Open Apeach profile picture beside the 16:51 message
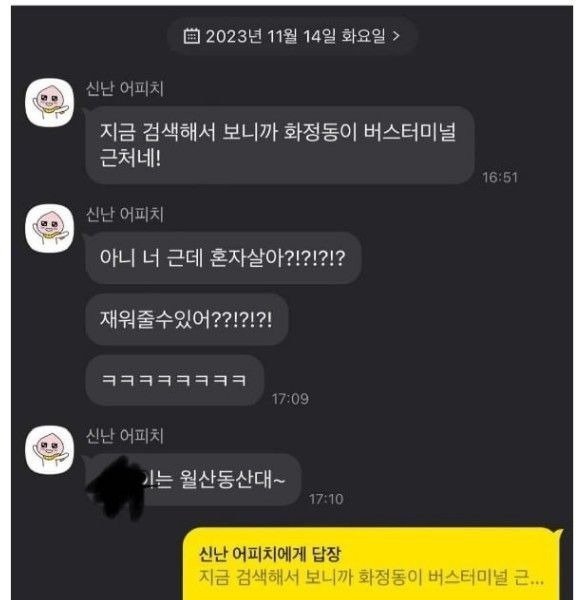This screenshot has height=600, width=581. (x=49, y=103)
